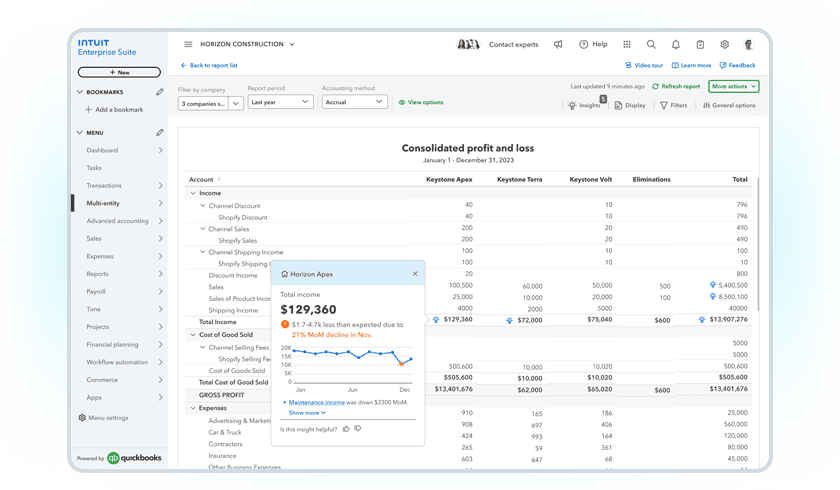The image size is (840, 490).
Task: Click the search magnifier icon
Action: point(651,44)
